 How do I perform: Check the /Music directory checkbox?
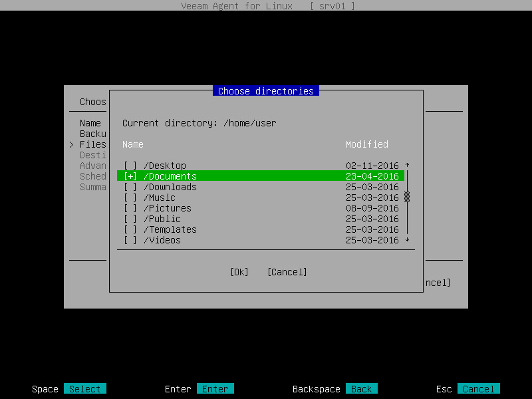tap(130, 198)
